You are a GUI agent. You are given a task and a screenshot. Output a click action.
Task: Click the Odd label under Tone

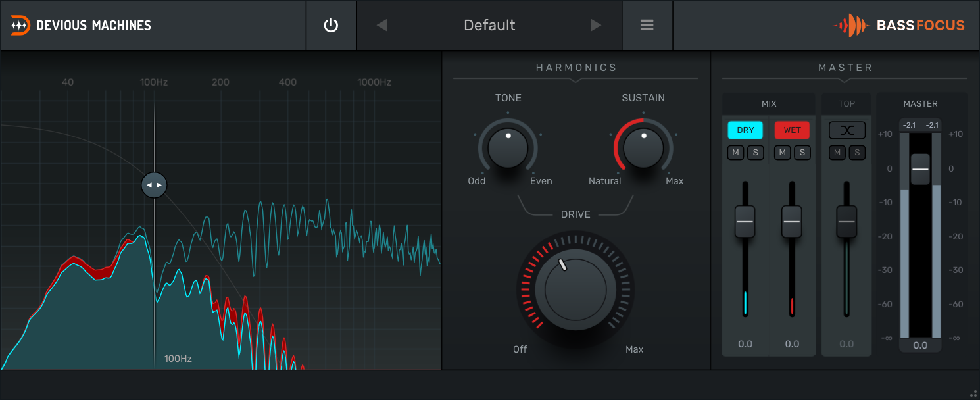point(477,181)
